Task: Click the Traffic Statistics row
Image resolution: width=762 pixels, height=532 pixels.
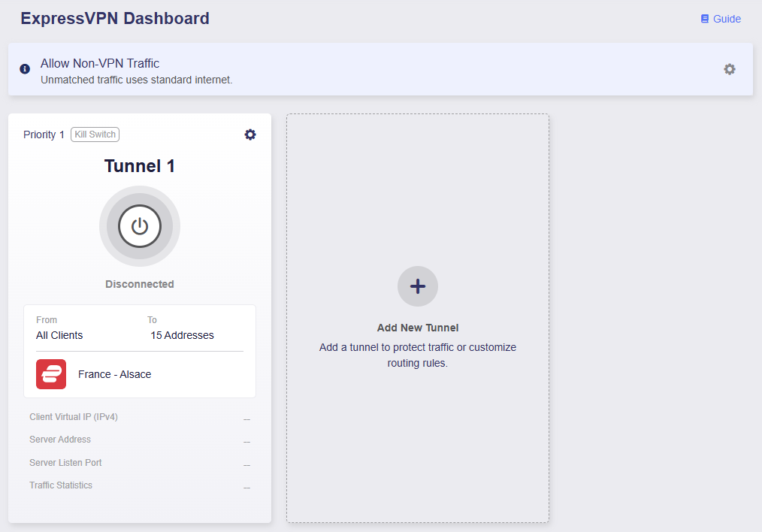Action: (x=140, y=485)
